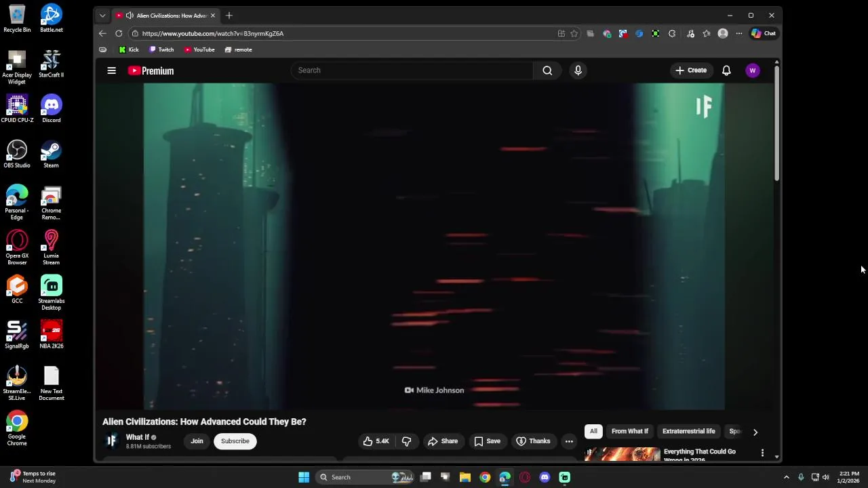Click the browser address bar URL

pyautogui.click(x=213, y=33)
